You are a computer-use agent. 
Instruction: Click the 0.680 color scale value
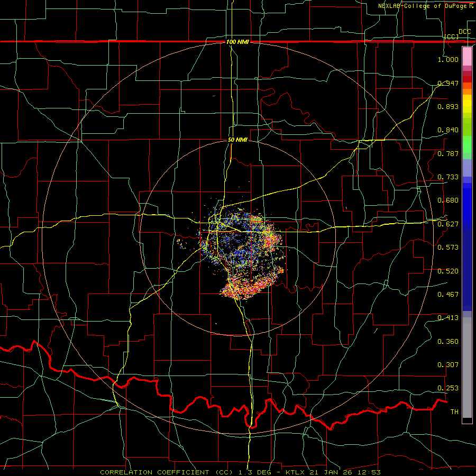click(448, 200)
